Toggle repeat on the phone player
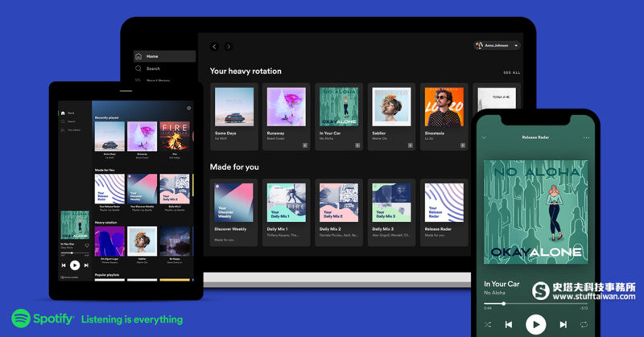Image resolution: width=644 pixels, height=337 pixels. coord(584,324)
